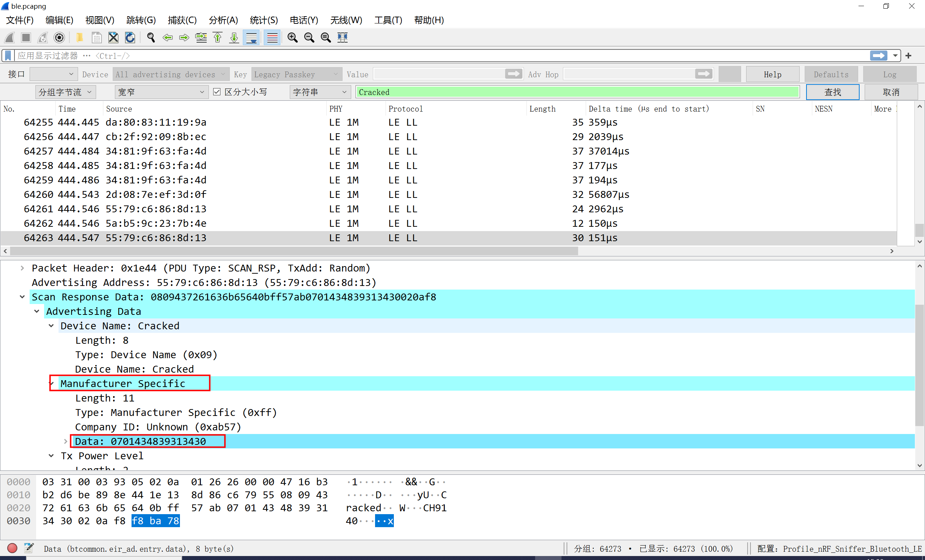Click the red expert info circle in status bar

point(12,548)
